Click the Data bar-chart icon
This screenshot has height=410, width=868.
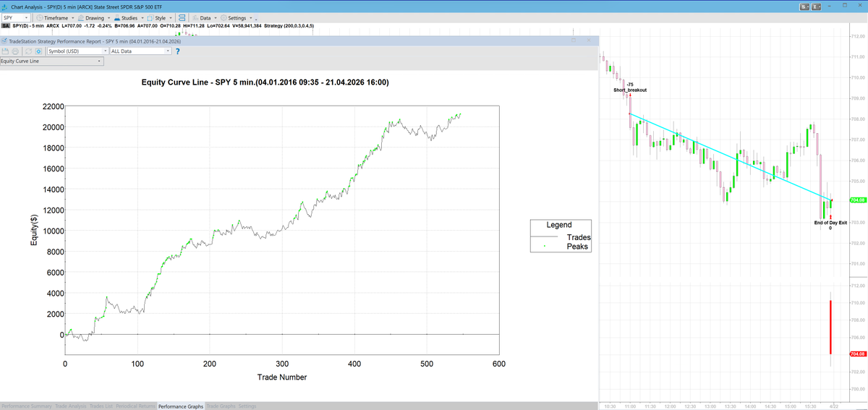195,17
